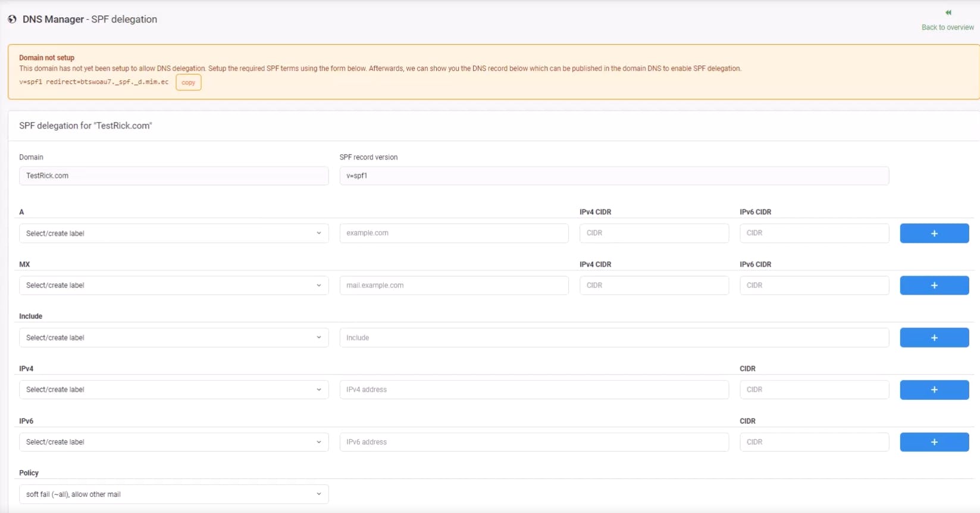
Task: Open the MX row label dropdown
Action: pyautogui.click(x=174, y=286)
